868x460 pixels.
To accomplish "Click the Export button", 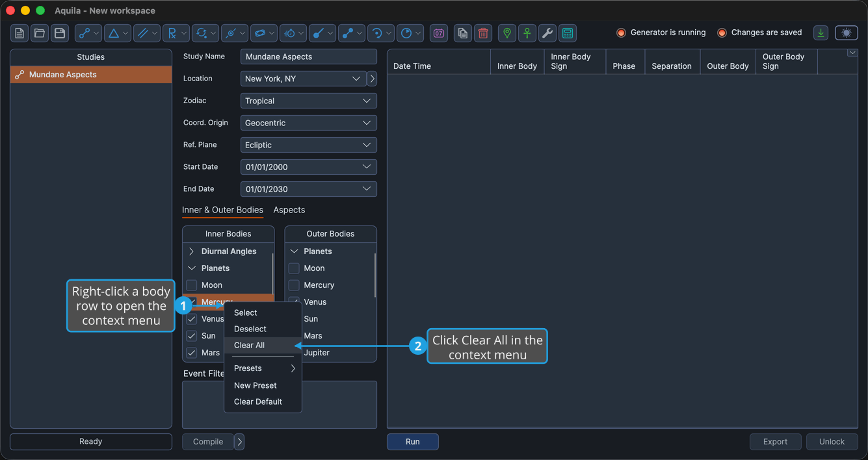I will 776,442.
